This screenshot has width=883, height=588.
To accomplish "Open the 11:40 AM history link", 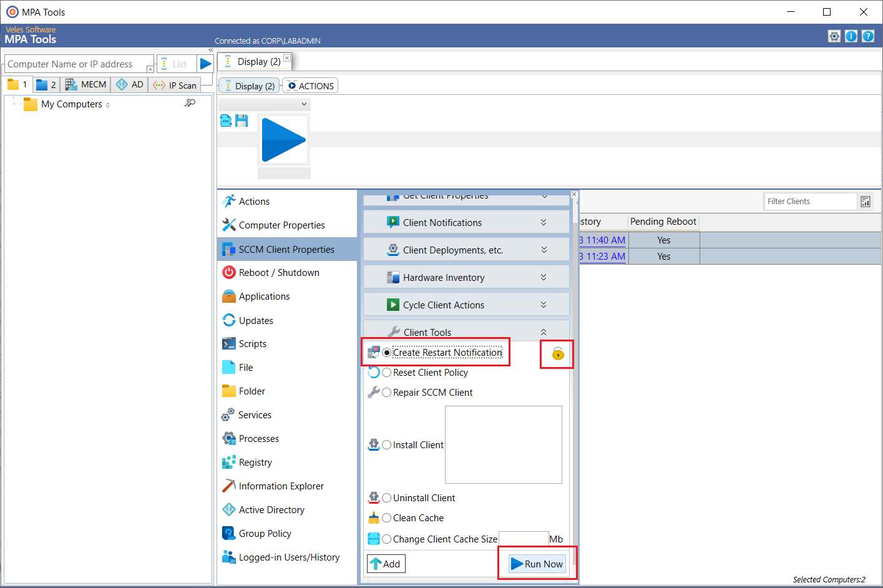I will pyautogui.click(x=602, y=240).
